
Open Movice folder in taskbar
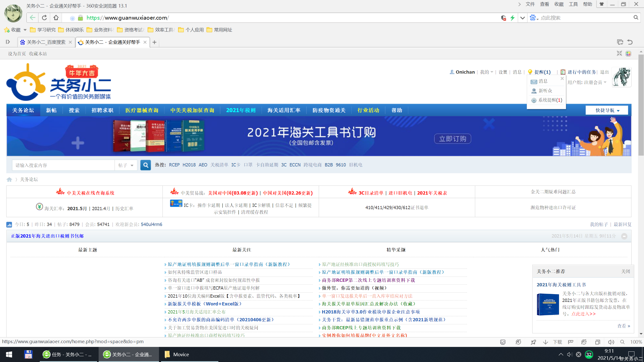coord(190,354)
